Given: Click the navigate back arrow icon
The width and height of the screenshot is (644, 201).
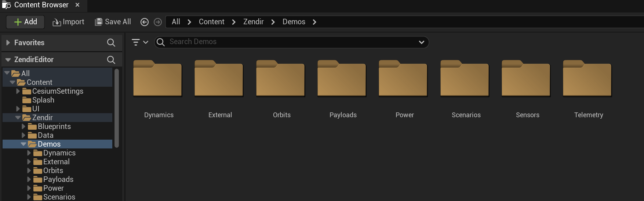Looking at the screenshot, I should [145, 22].
